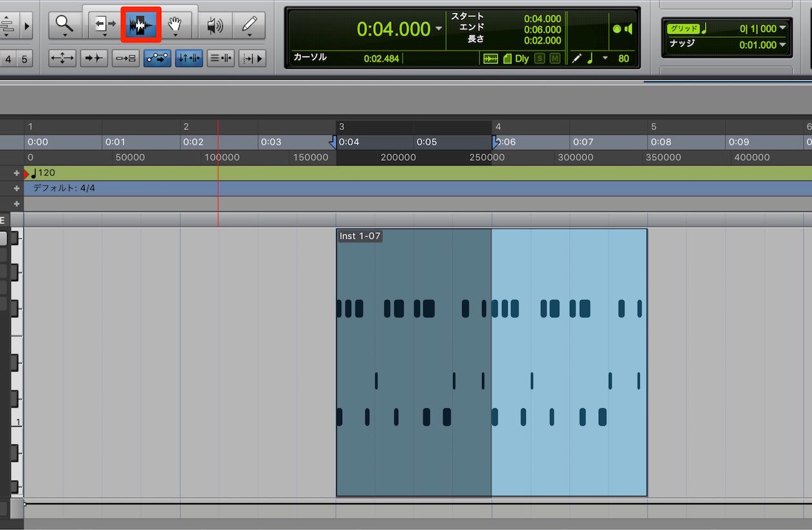Expand edit modes with the arrow button
Screen dimensions: 812x530
[27, 26]
